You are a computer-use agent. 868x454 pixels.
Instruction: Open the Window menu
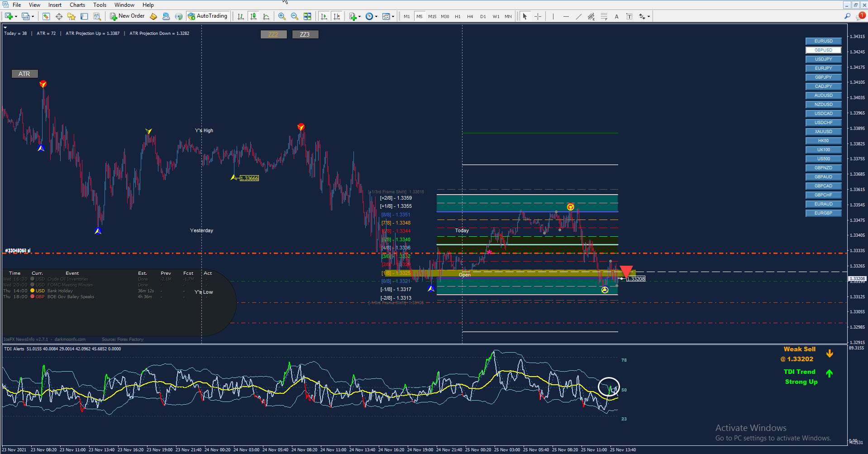(x=124, y=5)
